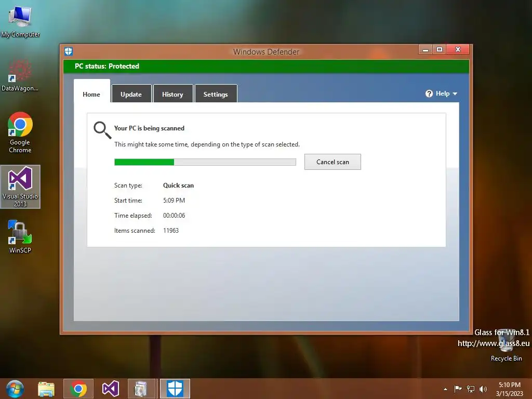Click the Windows Defender shield icon in title bar
Screen dimensions: 532x399
[69, 51]
